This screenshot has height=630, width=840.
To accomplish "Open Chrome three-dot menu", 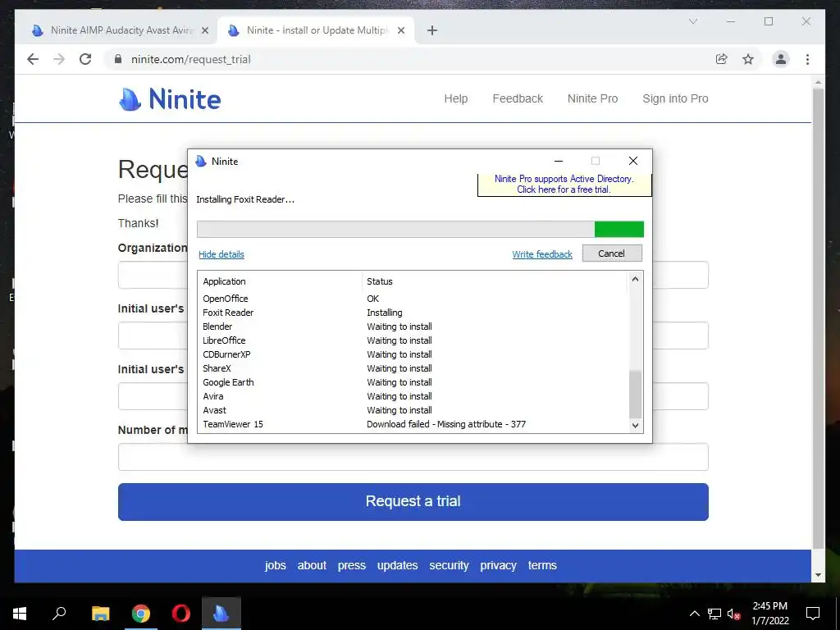I will [x=807, y=59].
